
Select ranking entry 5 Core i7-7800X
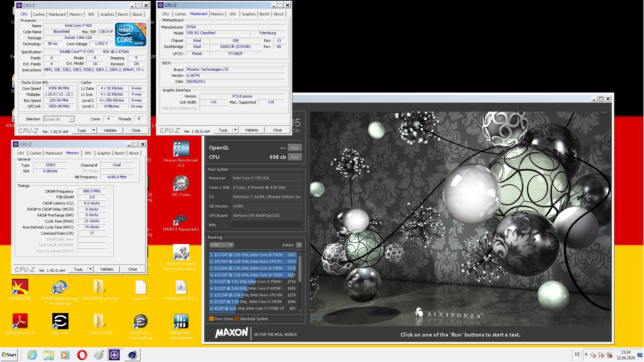(x=253, y=282)
